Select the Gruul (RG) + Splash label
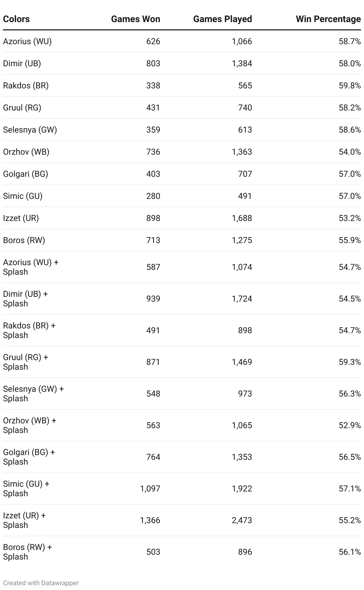This screenshot has width=364, height=590. tap(25, 362)
